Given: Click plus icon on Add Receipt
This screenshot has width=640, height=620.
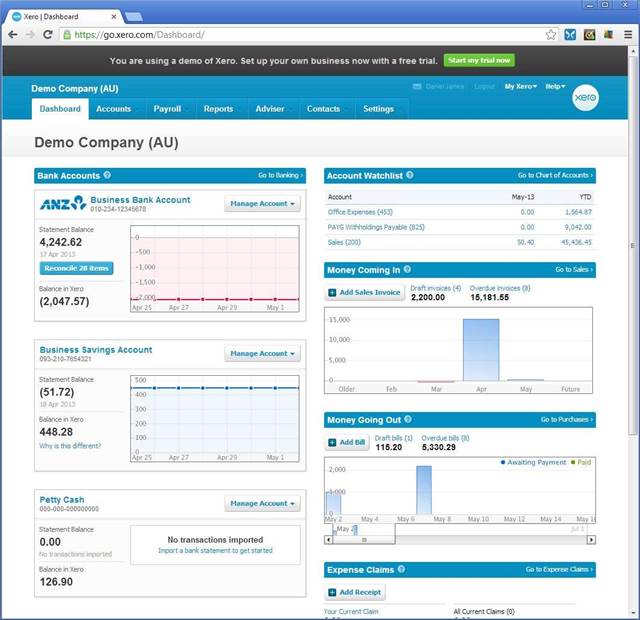Looking at the screenshot, I should [332, 592].
